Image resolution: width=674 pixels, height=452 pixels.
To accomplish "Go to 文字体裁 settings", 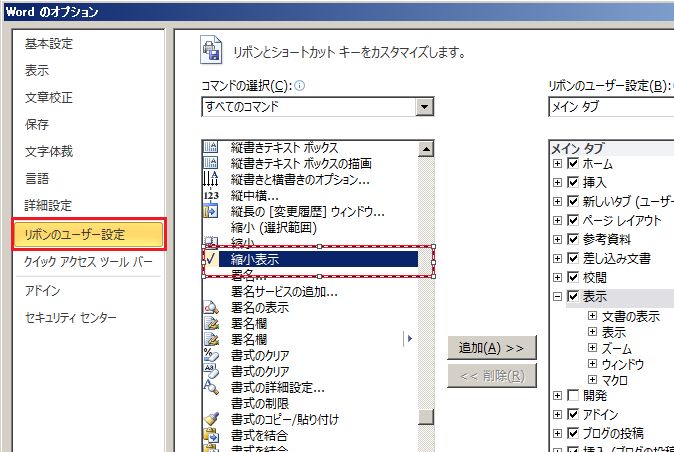I will (49, 152).
